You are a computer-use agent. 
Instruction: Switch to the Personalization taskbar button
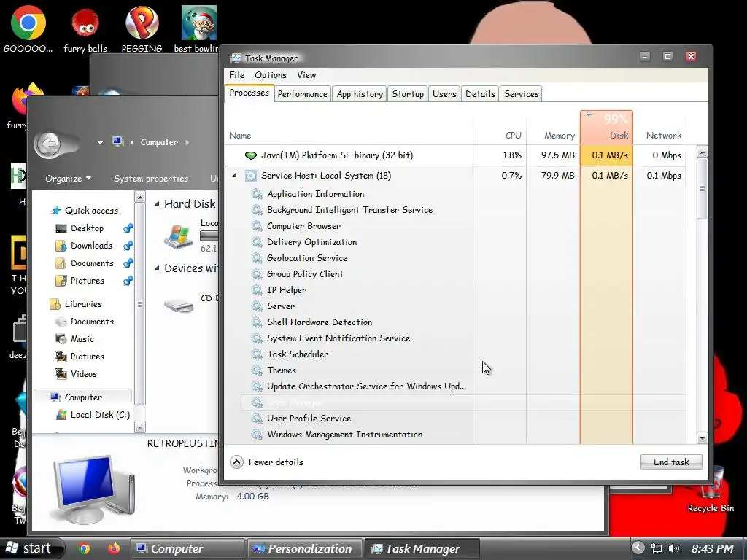tap(304, 548)
